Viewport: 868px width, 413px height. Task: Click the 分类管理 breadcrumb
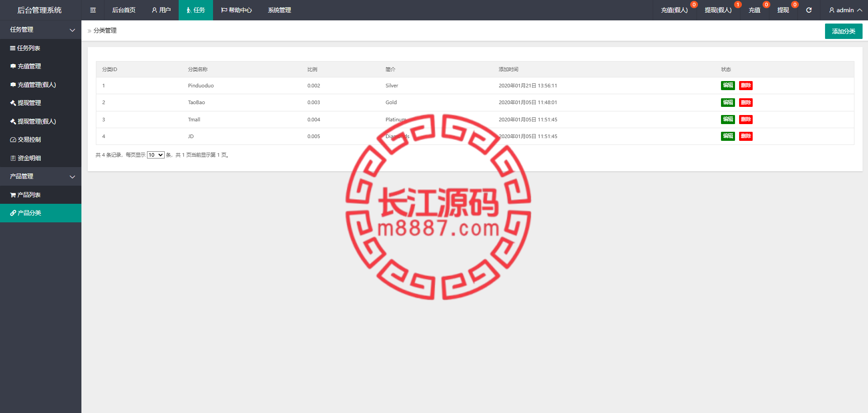[x=105, y=30]
